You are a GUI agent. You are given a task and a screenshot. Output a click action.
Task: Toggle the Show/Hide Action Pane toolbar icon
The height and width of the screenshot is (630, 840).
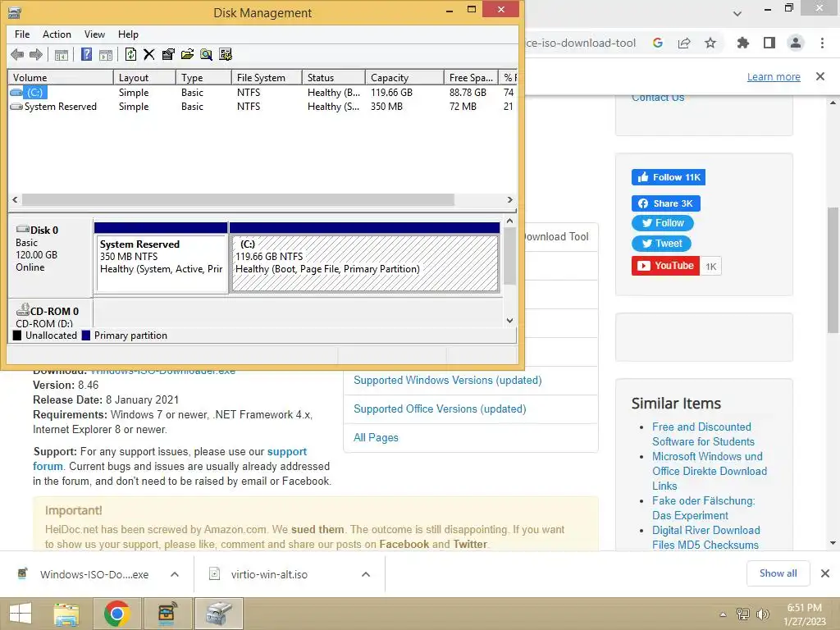(106, 54)
